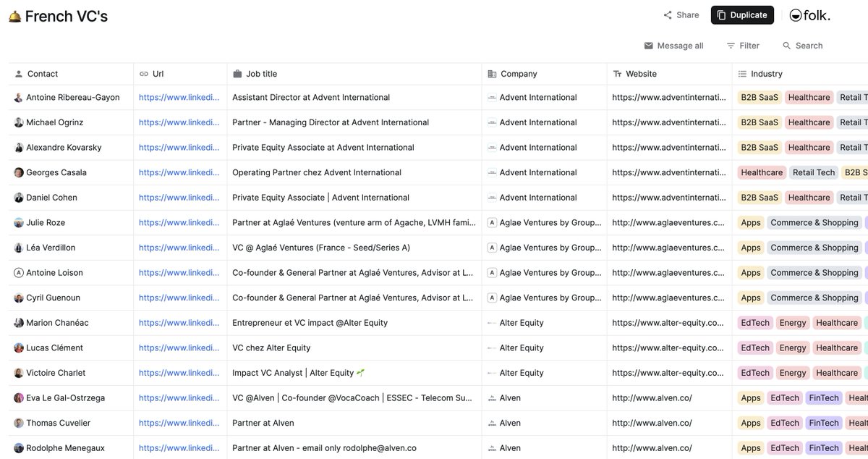
Task: Click Léa Verdillon's avatar
Action: 19,248
